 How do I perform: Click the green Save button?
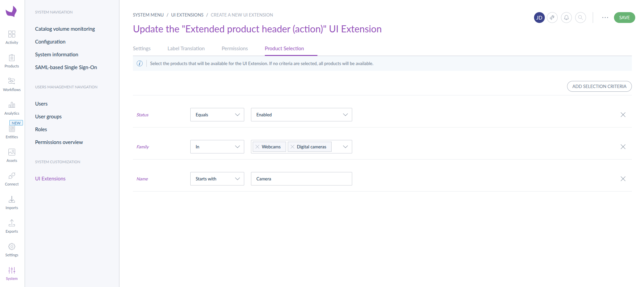click(x=624, y=18)
